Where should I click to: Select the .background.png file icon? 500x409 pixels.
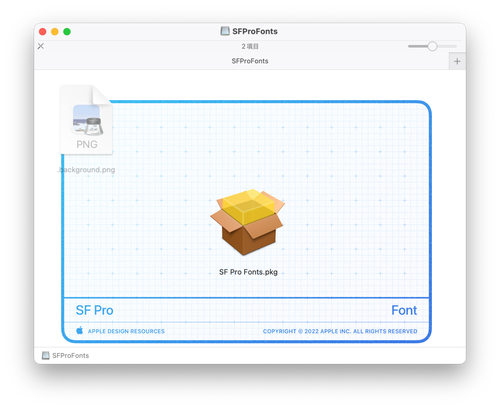[86, 120]
